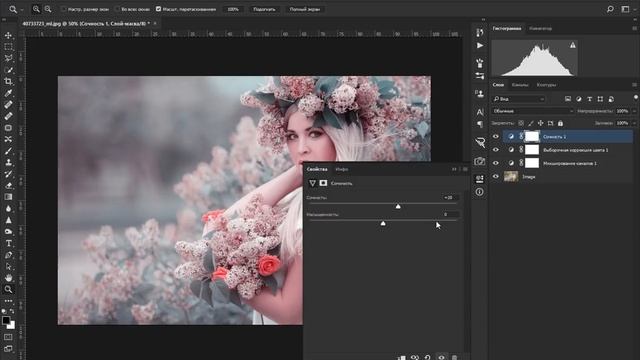Click Lock position cross-arrows icon in Layers
The image size is (640, 360).
coord(540,123)
